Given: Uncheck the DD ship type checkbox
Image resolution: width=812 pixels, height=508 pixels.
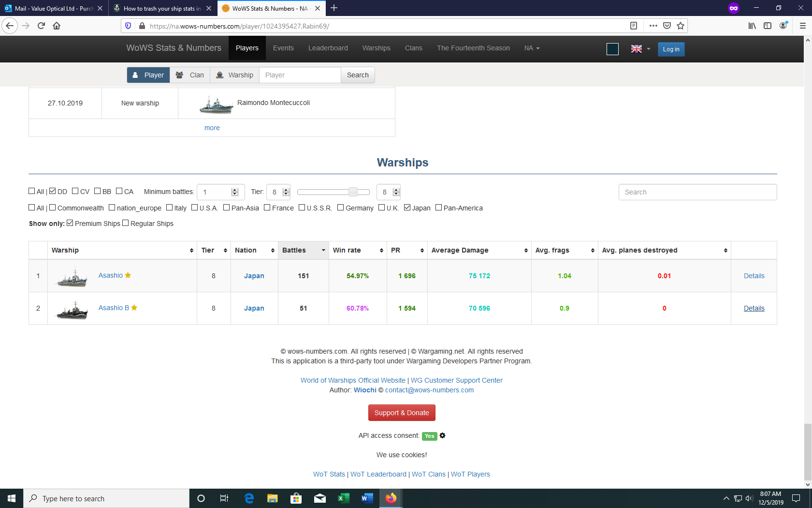Looking at the screenshot, I should pos(53,191).
